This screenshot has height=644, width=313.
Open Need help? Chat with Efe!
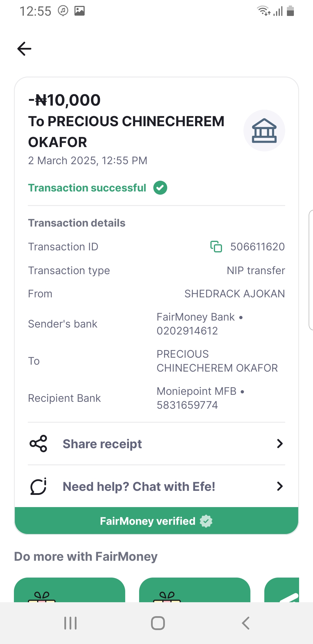click(x=139, y=486)
